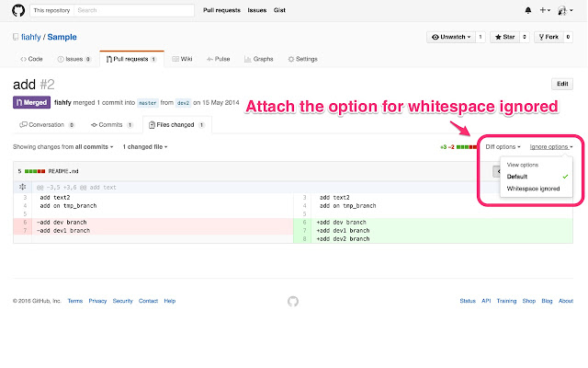Viewport: 588px width, 368px height.
Task: Select Default view option
Action: pyautogui.click(x=537, y=177)
